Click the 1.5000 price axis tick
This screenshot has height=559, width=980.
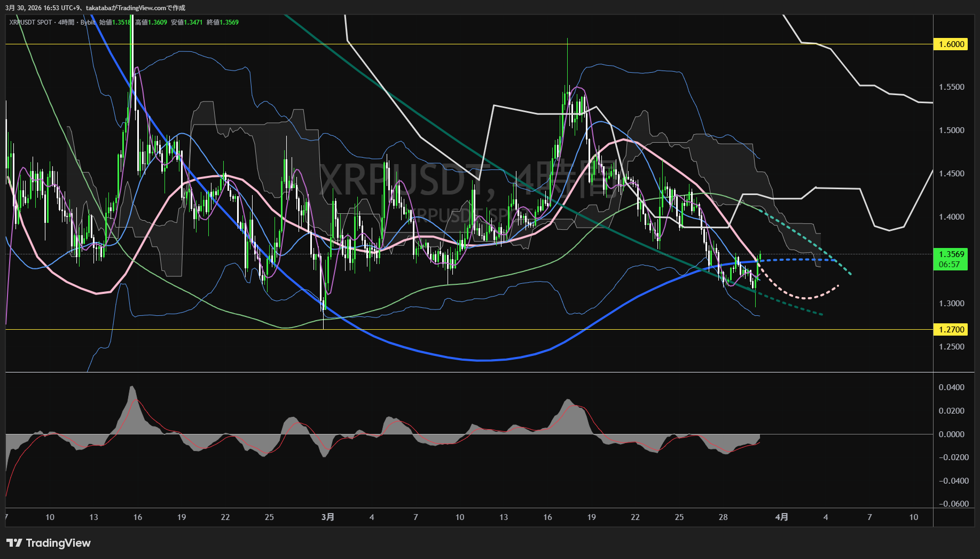point(952,130)
